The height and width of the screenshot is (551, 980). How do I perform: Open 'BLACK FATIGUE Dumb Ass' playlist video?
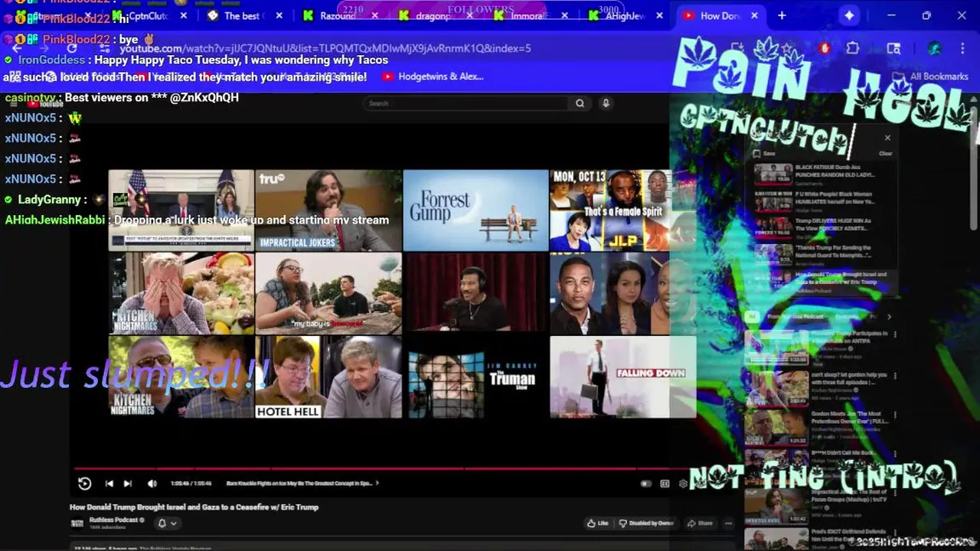823,174
